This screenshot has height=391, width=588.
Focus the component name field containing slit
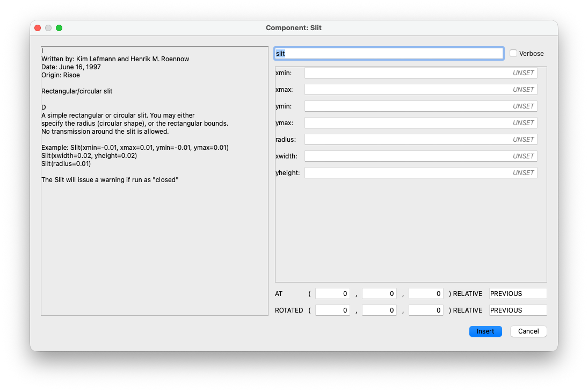point(388,53)
